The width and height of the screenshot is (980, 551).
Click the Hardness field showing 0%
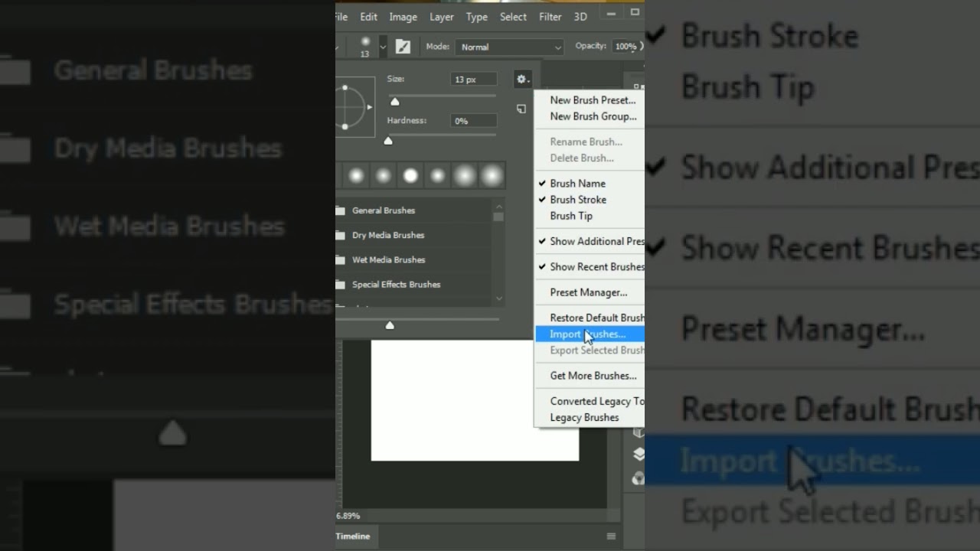[x=473, y=121]
